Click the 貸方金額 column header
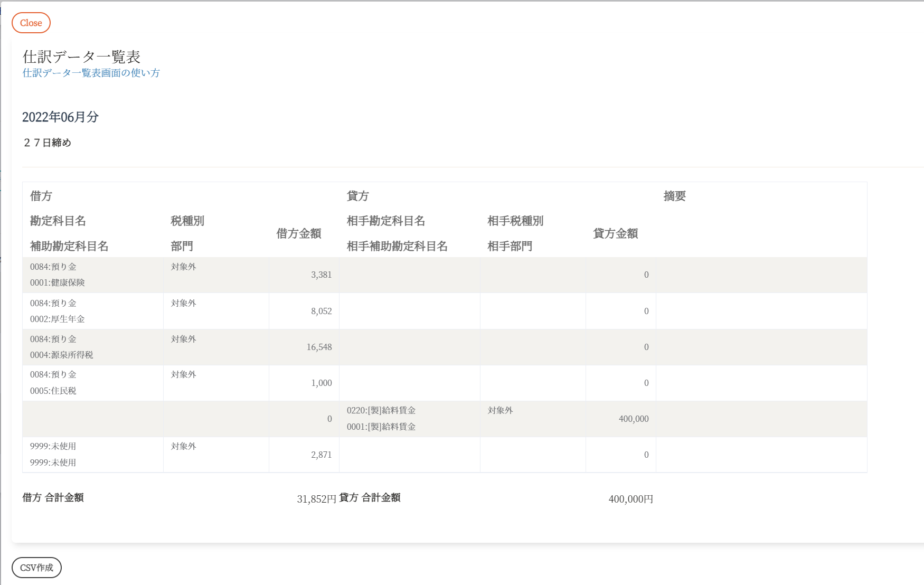 coord(615,233)
